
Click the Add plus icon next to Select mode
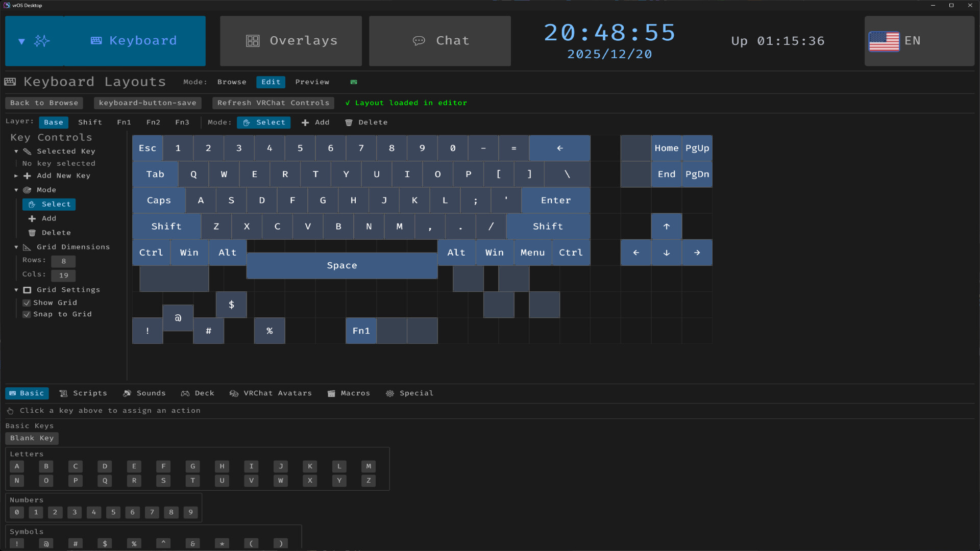(305, 122)
